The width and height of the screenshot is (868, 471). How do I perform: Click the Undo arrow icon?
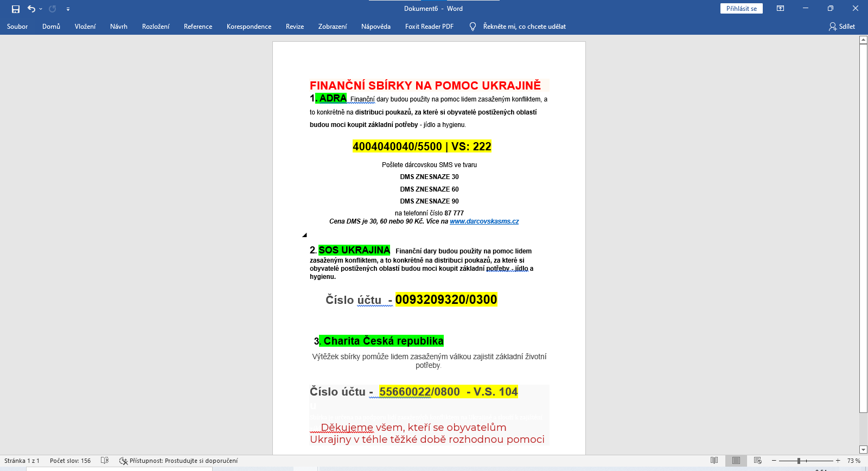coord(31,9)
